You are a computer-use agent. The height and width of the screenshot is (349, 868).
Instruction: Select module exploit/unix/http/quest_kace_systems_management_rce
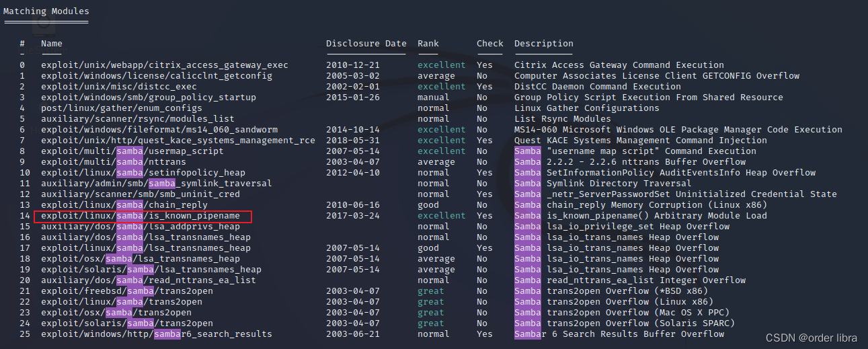178,141
